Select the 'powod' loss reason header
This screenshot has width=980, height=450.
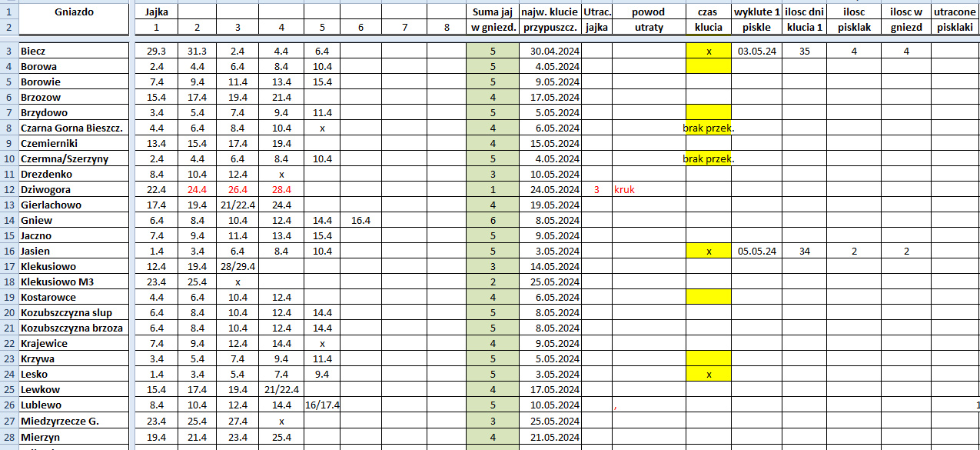649,12
